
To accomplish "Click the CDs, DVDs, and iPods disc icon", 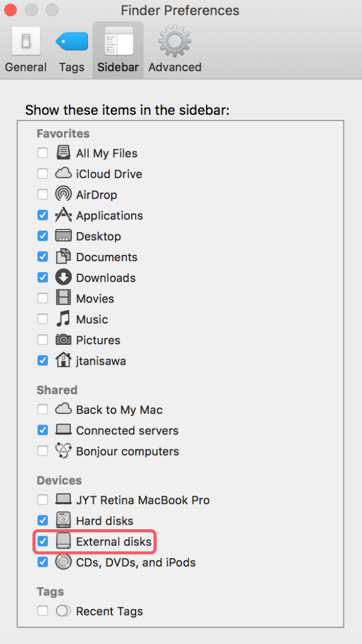I will pyautogui.click(x=63, y=562).
